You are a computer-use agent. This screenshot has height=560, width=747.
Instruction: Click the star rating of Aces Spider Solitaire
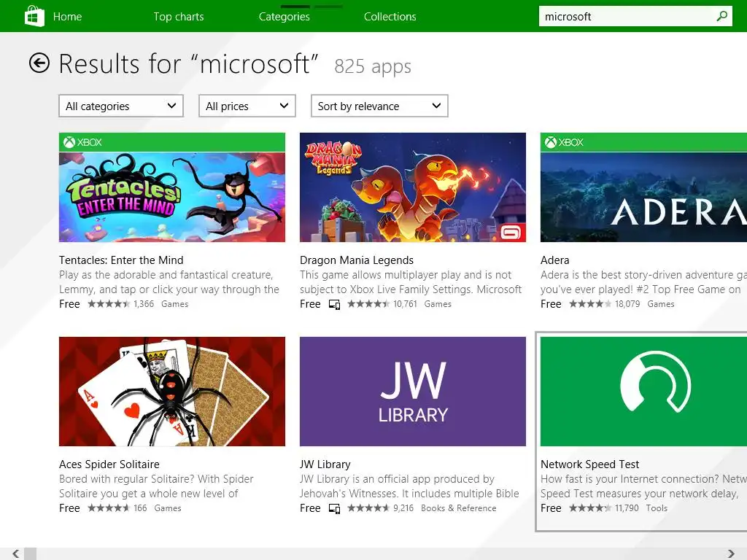tap(109, 508)
